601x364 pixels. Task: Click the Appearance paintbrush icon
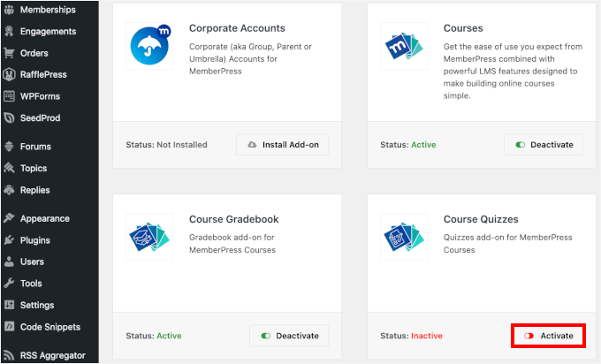point(9,218)
